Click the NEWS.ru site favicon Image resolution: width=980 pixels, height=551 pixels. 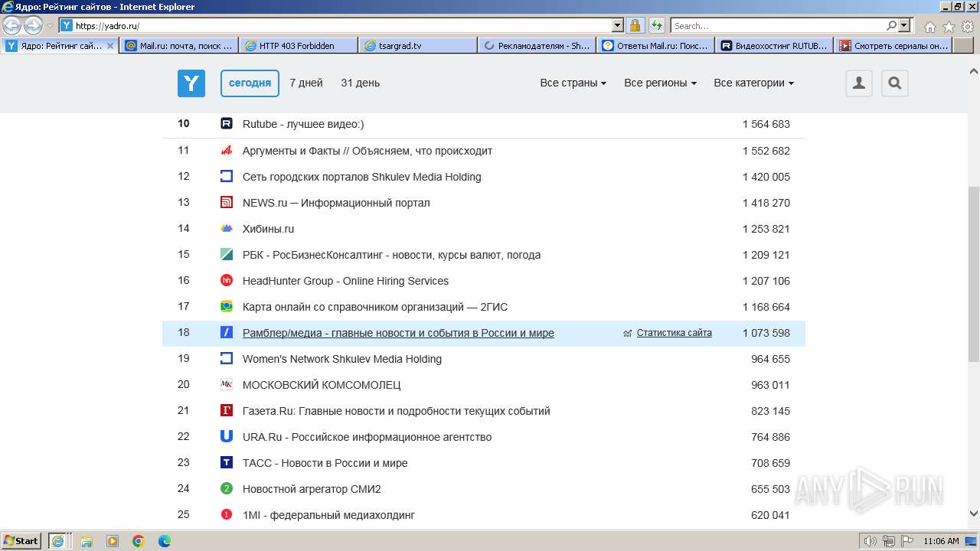pos(227,203)
